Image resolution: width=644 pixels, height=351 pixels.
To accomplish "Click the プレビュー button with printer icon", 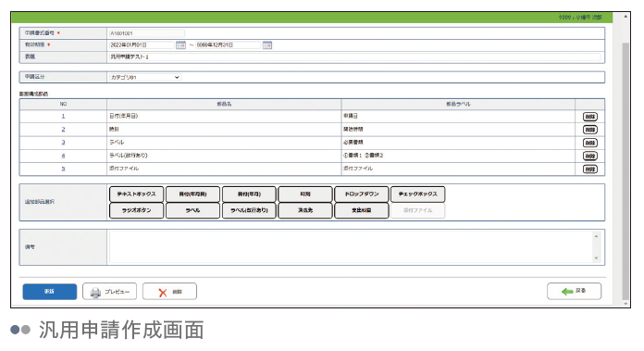I will pyautogui.click(x=110, y=292).
